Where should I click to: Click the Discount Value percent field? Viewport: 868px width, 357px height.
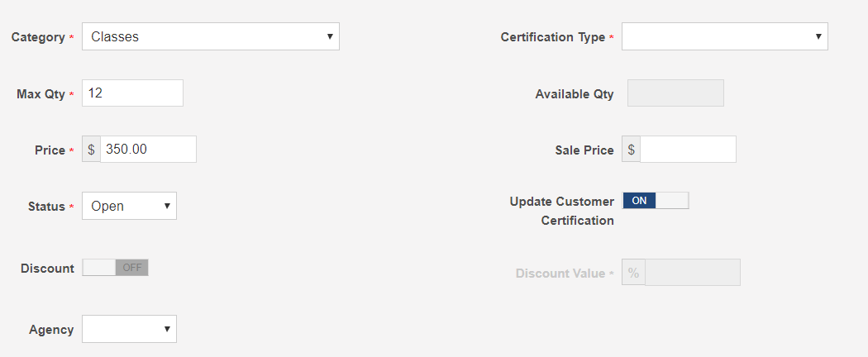pyautogui.click(x=692, y=273)
